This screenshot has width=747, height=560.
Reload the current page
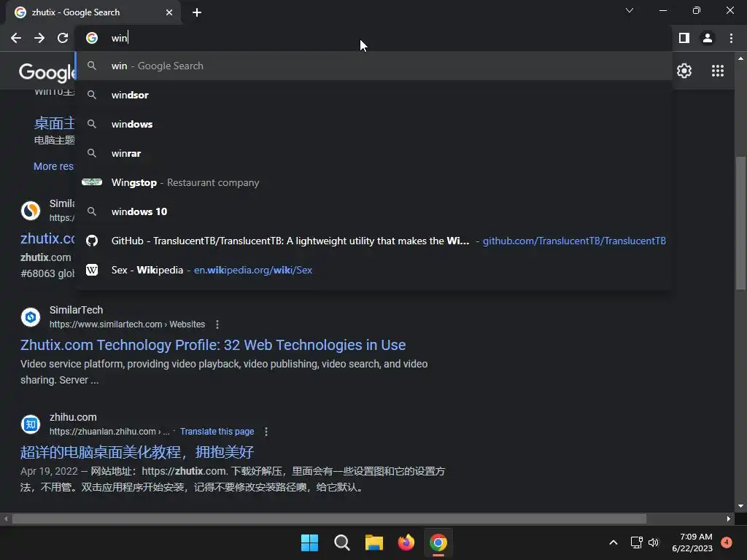pyautogui.click(x=63, y=38)
